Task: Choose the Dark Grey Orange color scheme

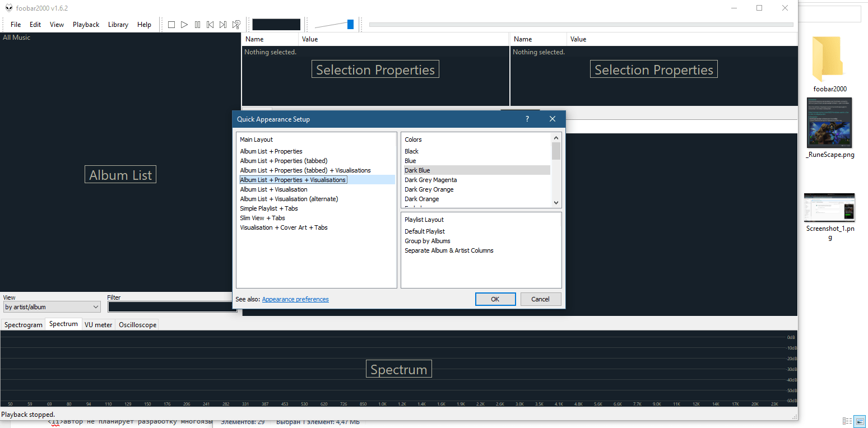Action: click(429, 189)
